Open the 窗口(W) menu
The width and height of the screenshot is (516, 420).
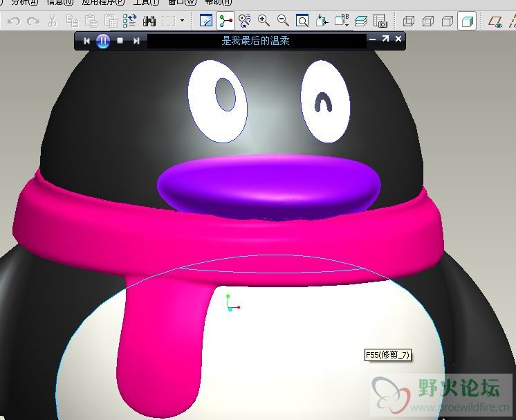click(183, 2)
